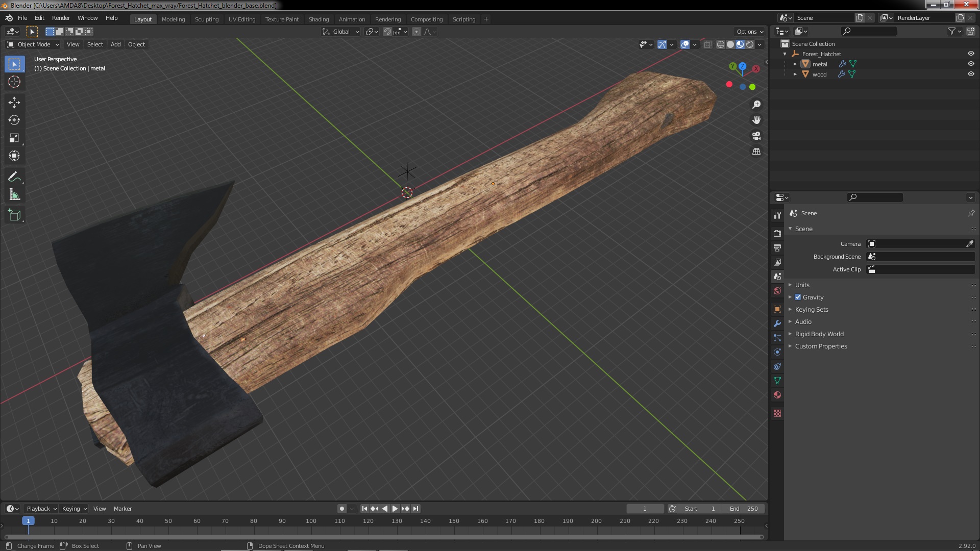980x551 pixels.
Task: Hide the wood object in outliner
Action: (971, 74)
